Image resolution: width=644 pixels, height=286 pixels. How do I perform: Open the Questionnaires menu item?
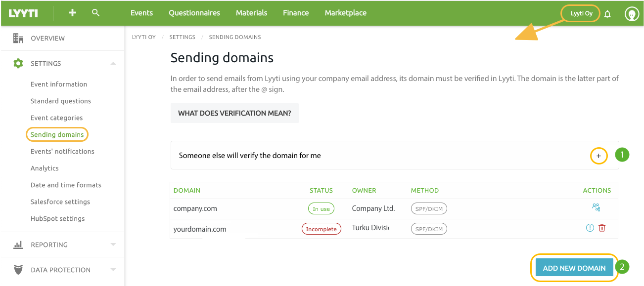coord(194,13)
